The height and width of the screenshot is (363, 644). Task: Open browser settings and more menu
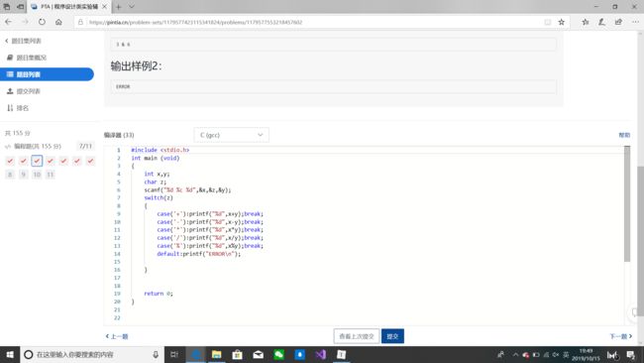[635, 22]
